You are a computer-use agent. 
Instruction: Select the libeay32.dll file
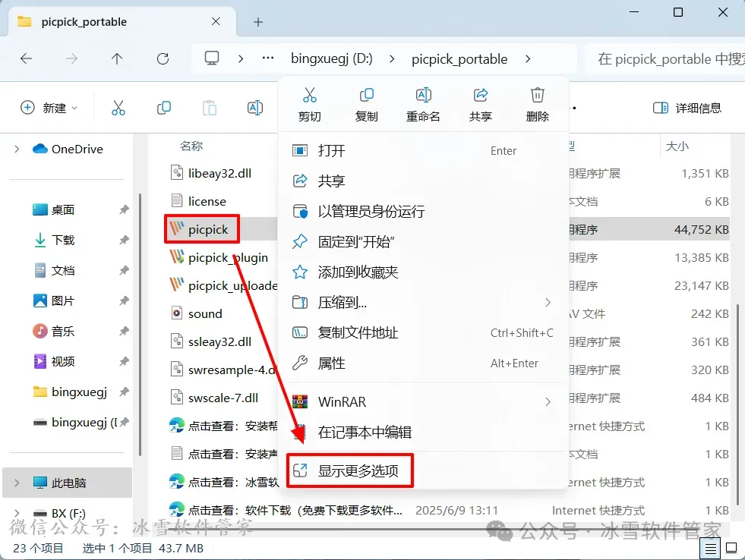pos(211,173)
